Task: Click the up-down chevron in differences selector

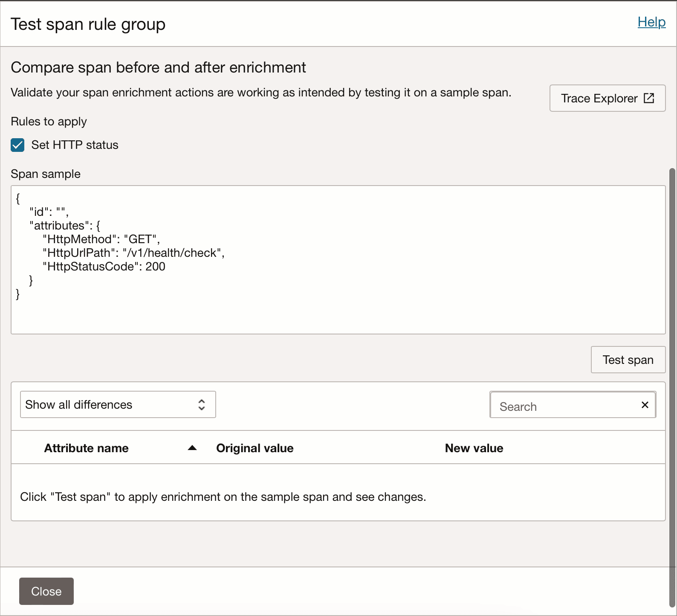Action: (202, 404)
